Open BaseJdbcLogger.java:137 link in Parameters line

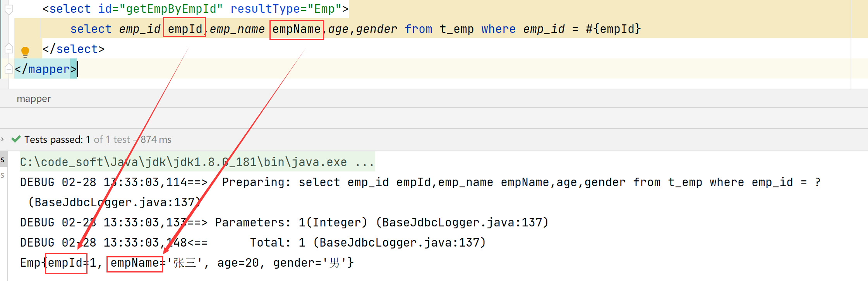click(x=462, y=223)
